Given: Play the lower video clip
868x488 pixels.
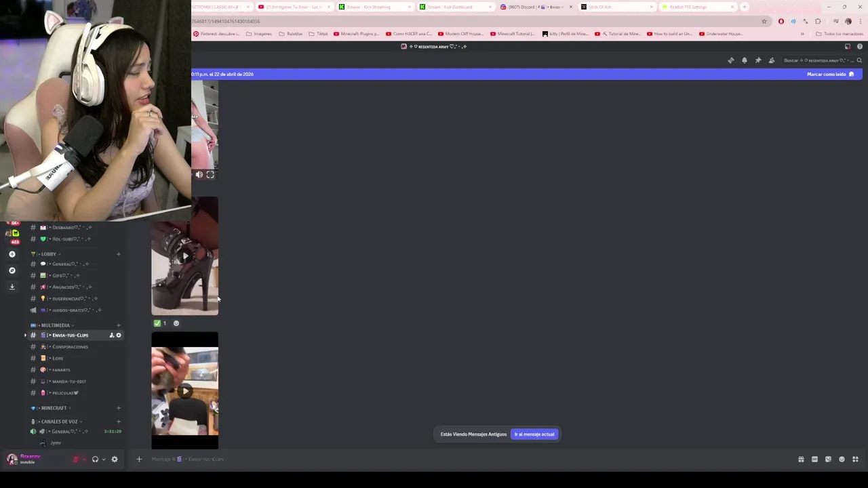Looking at the screenshot, I should [184, 391].
